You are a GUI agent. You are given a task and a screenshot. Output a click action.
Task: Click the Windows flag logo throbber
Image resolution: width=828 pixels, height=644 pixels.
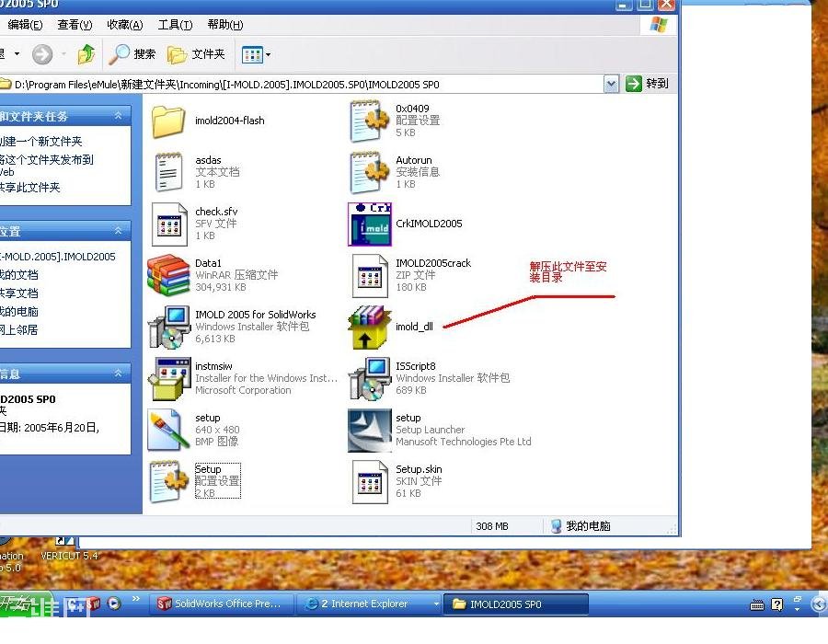tap(659, 25)
